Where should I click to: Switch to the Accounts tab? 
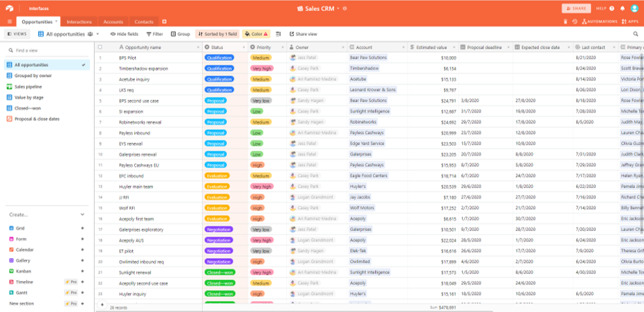(x=113, y=22)
